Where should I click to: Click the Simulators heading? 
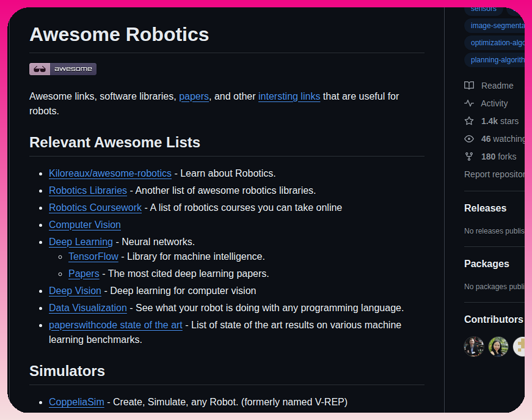point(67,371)
